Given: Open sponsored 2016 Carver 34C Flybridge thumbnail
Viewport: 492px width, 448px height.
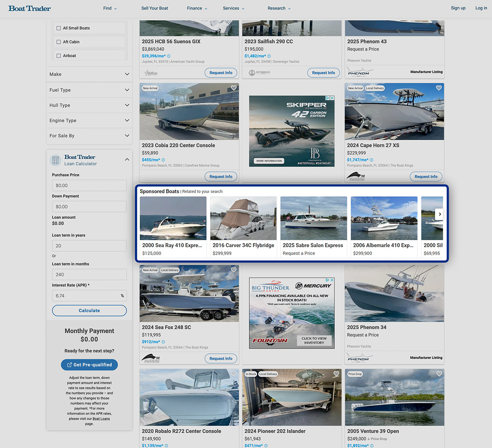Looking at the screenshot, I should [244, 218].
